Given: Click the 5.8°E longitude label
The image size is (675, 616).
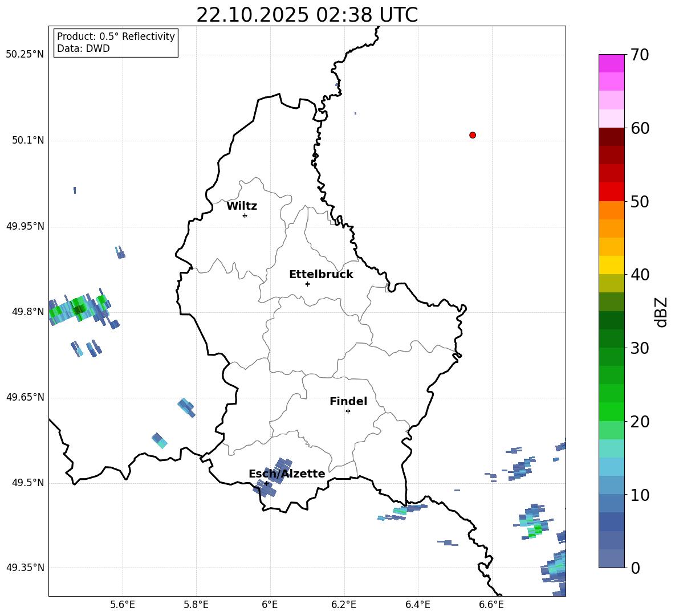Looking at the screenshot, I should [196, 605].
